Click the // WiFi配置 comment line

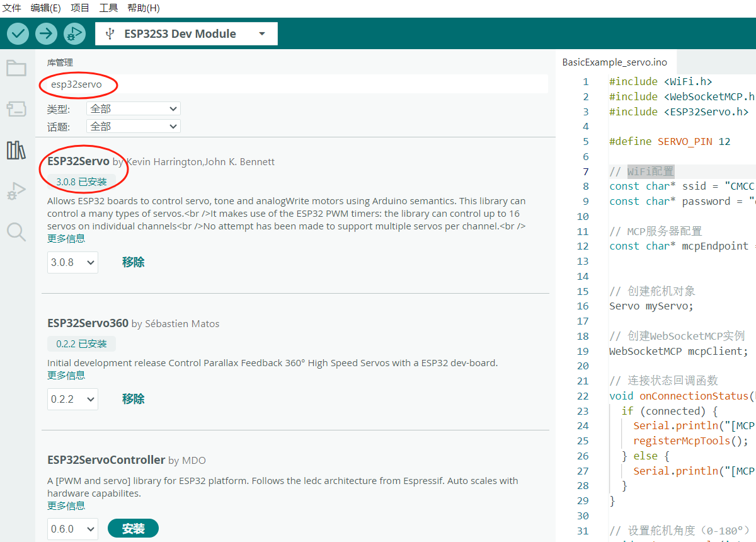pos(641,171)
